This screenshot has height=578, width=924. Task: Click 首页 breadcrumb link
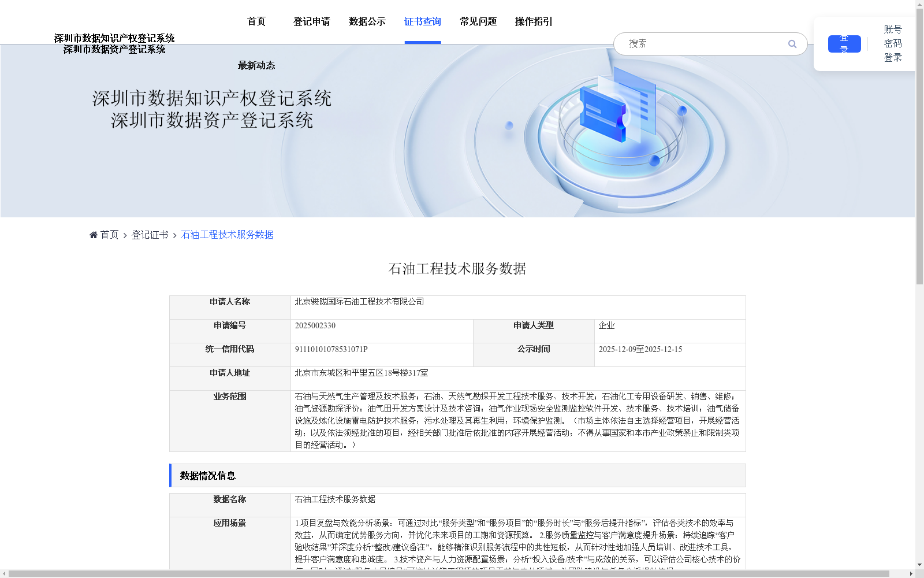coord(109,235)
